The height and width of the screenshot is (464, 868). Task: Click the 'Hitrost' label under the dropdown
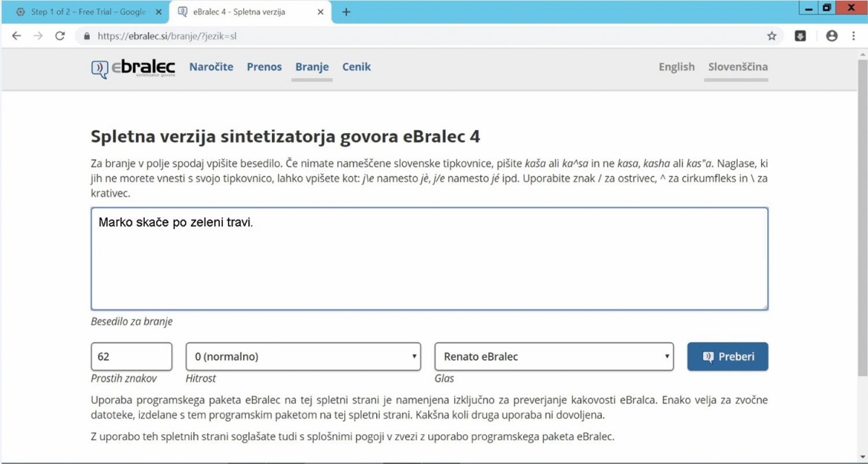201,378
